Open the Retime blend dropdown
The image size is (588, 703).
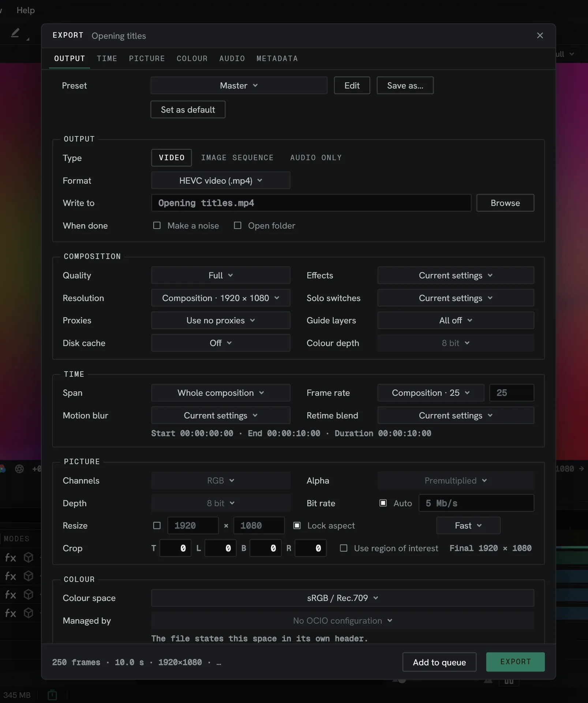(456, 416)
